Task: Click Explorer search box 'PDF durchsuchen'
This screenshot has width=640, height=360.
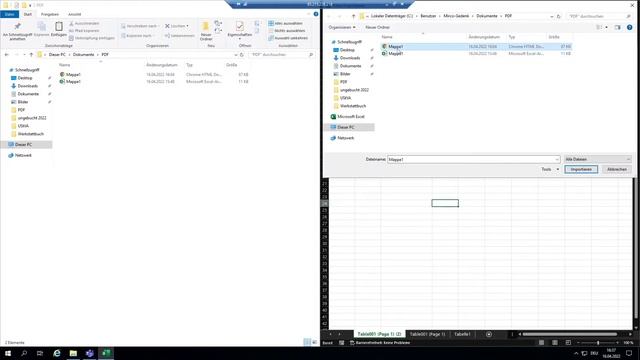Action: point(281,54)
